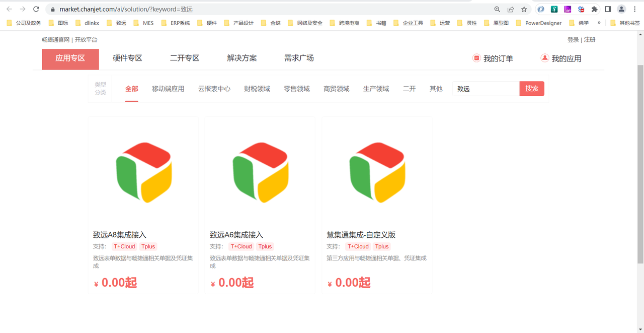Open the PowerDesigner bookmark folder
The height and width of the screenshot is (333, 644).
click(x=538, y=23)
